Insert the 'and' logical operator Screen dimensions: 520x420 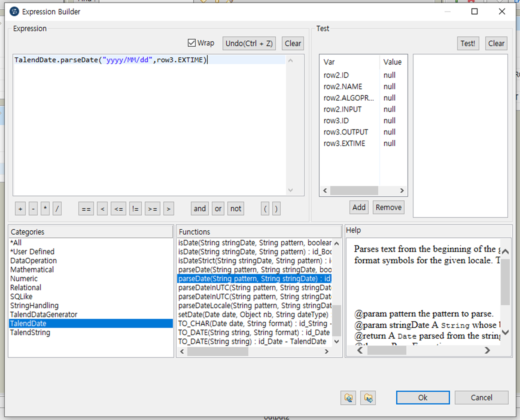tap(200, 209)
